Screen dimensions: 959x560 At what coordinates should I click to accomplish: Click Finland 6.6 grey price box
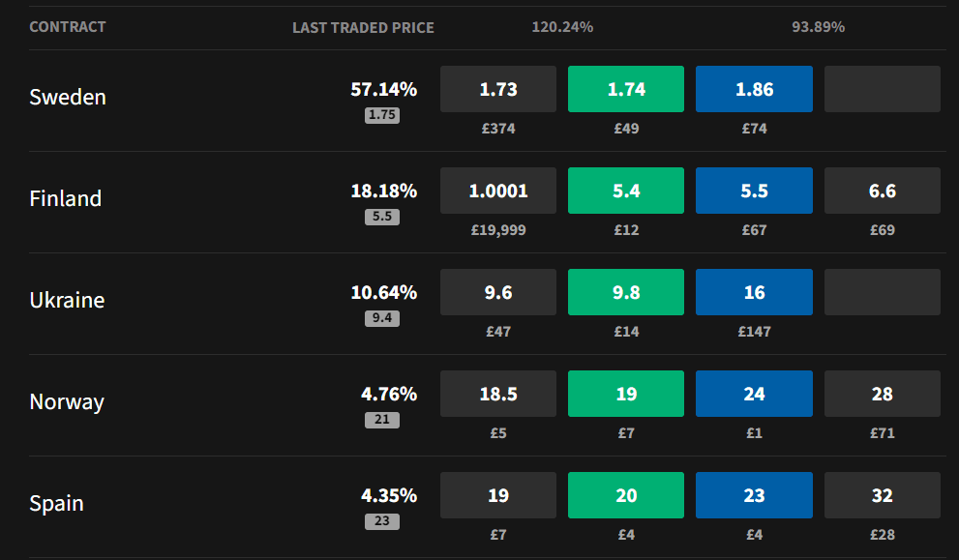(882, 192)
